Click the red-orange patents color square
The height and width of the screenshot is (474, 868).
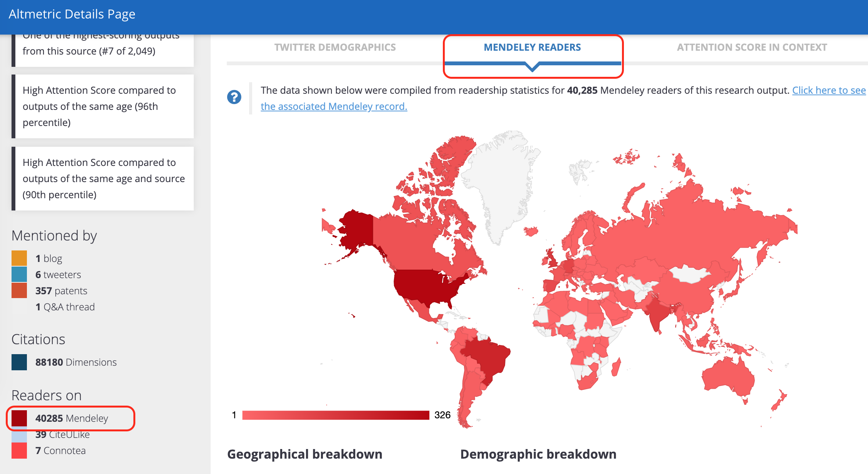19,290
